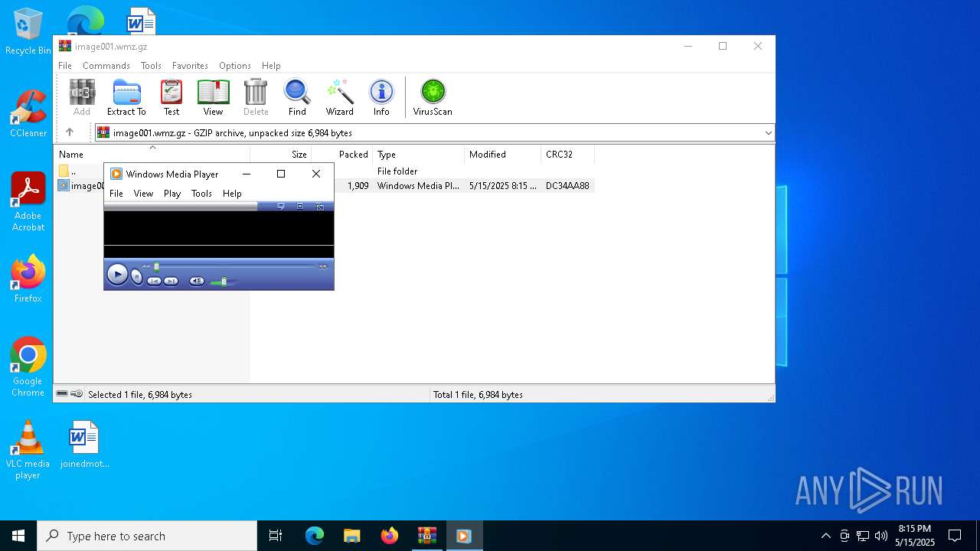Click the rewind arrows on seek bar

[146, 266]
